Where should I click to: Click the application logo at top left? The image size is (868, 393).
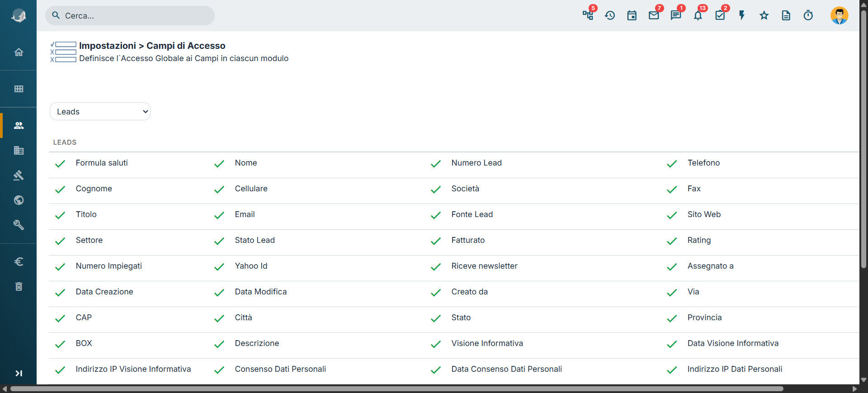pyautogui.click(x=19, y=16)
